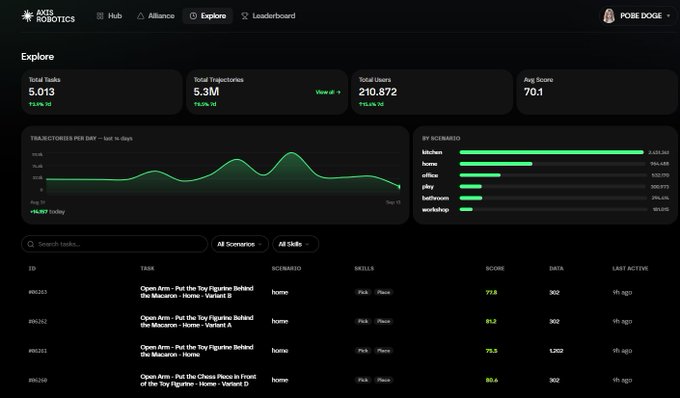Click the office scenario bar
Viewport: 680px width, 398px height.
click(480, 175)
